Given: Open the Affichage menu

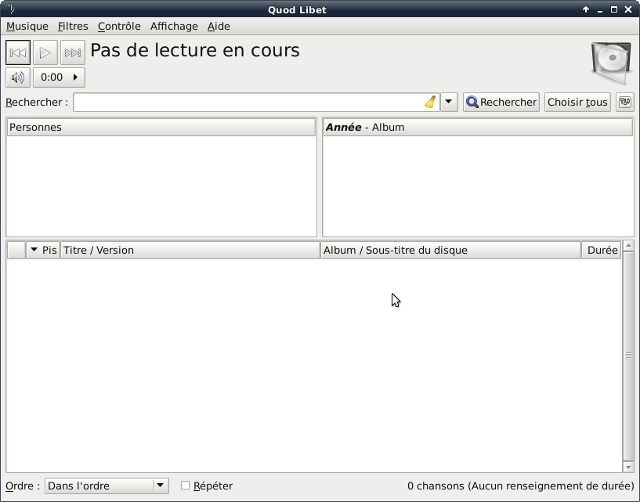Looking at the screenshot, I should pos(174,26).
